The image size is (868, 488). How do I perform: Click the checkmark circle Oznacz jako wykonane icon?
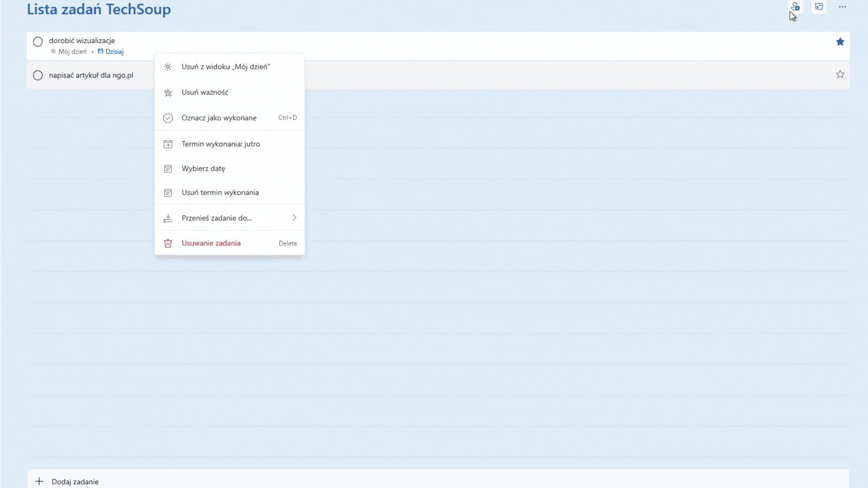[168, 118]
